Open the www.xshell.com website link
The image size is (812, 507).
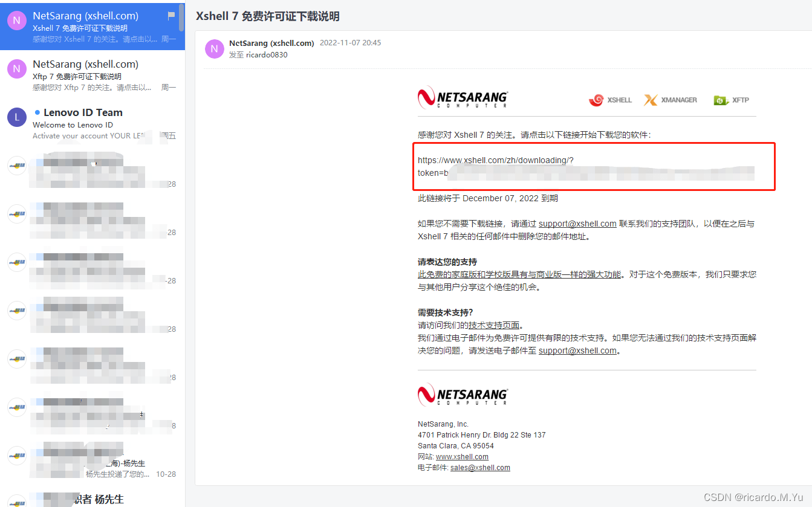click(x=462, y=457)
